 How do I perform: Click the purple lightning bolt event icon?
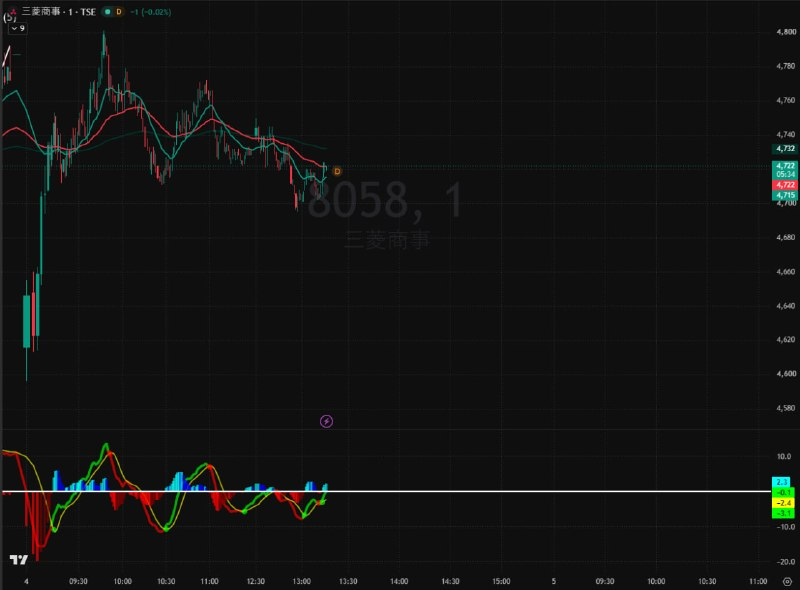327,421
